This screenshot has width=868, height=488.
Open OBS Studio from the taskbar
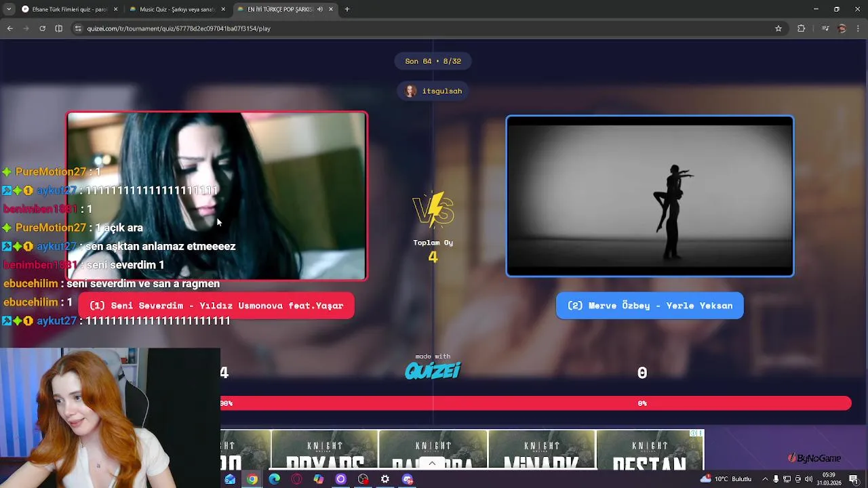[363, 479]
